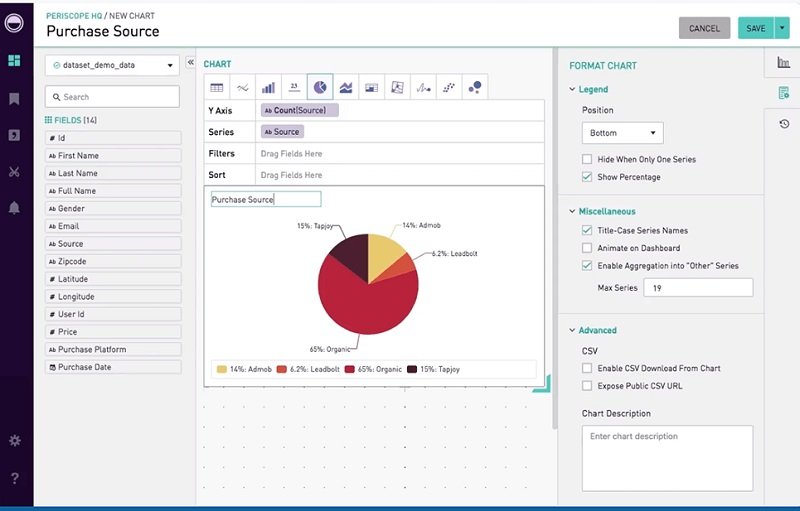
Task: Click the Cancel button
Action: click(x=704, y=28)
